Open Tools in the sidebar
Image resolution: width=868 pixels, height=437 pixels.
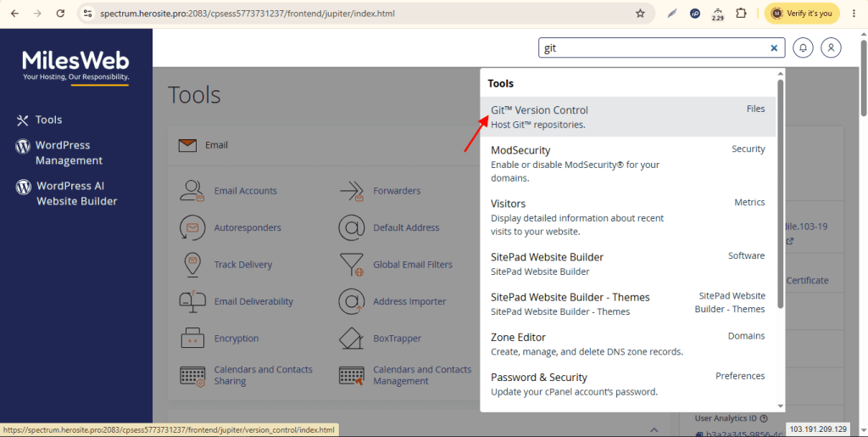coord(48,120)
